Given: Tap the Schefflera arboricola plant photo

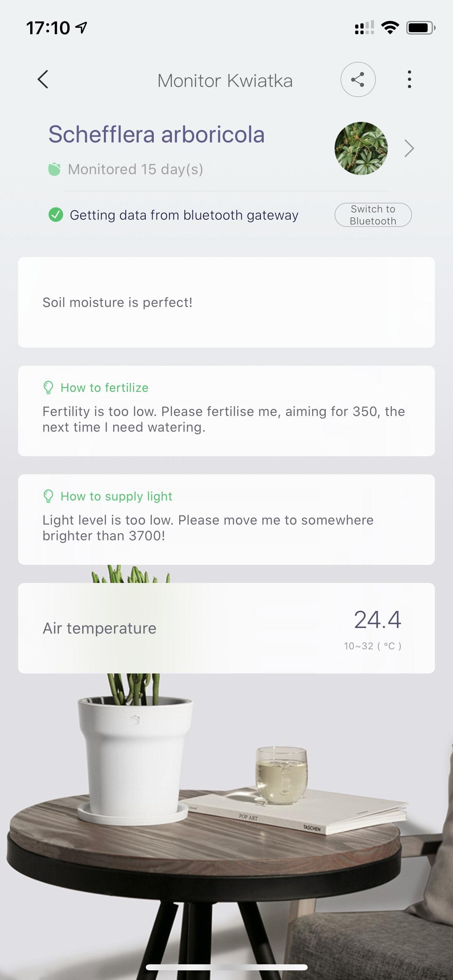Looking at the screenshot, I should pyautogui.click(x=361, y=148).
